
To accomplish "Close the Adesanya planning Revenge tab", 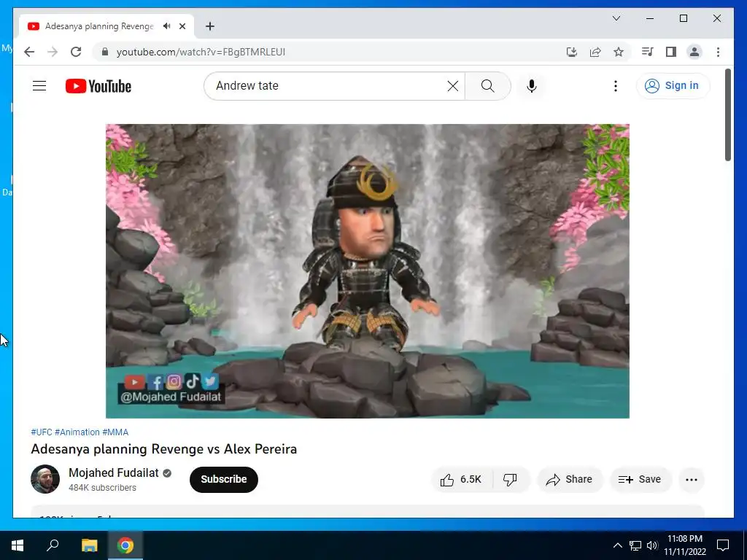I will click(182, 26).
